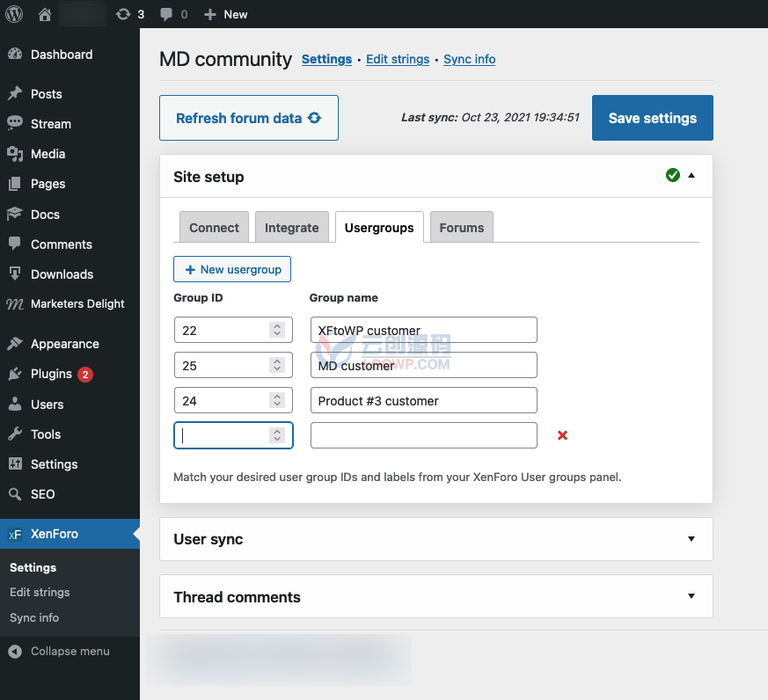
Task: Open Edit strings in XenForo submenu
Action: pyautogui.click(x=40, y=593)
